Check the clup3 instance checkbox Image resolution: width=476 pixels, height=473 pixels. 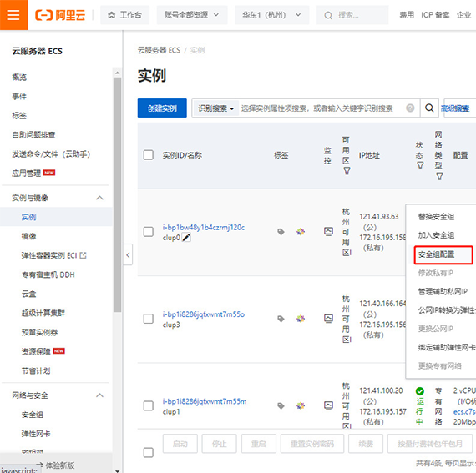point(148,319)
